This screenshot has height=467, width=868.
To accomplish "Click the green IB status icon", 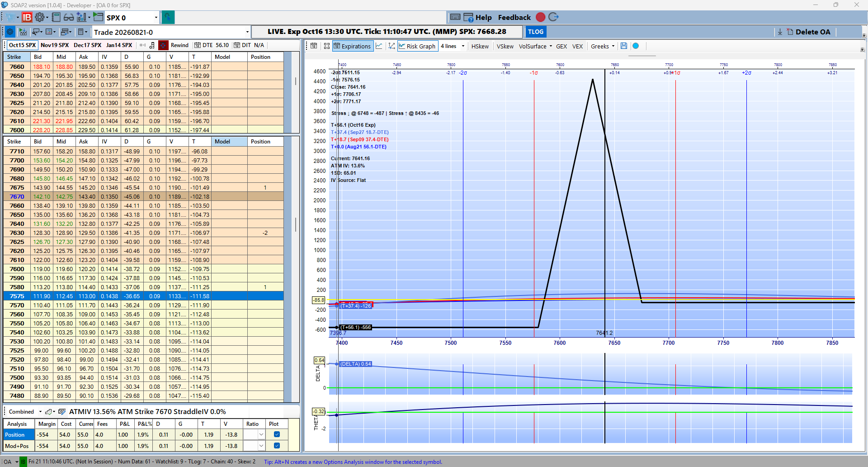I will point(24,462).
